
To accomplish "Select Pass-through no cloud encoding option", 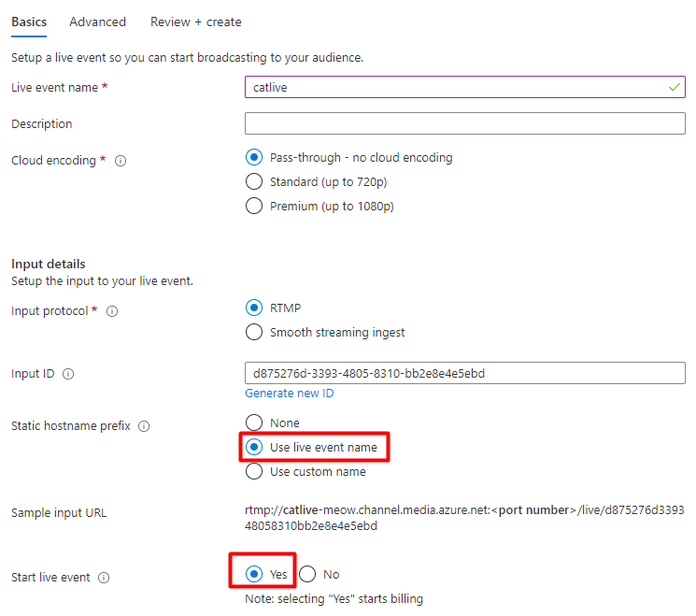I will (x=253, y=157).
